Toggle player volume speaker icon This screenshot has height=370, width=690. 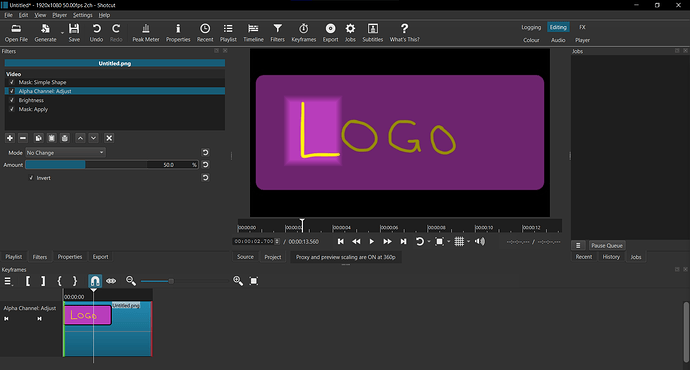click(x=480, y=242)
